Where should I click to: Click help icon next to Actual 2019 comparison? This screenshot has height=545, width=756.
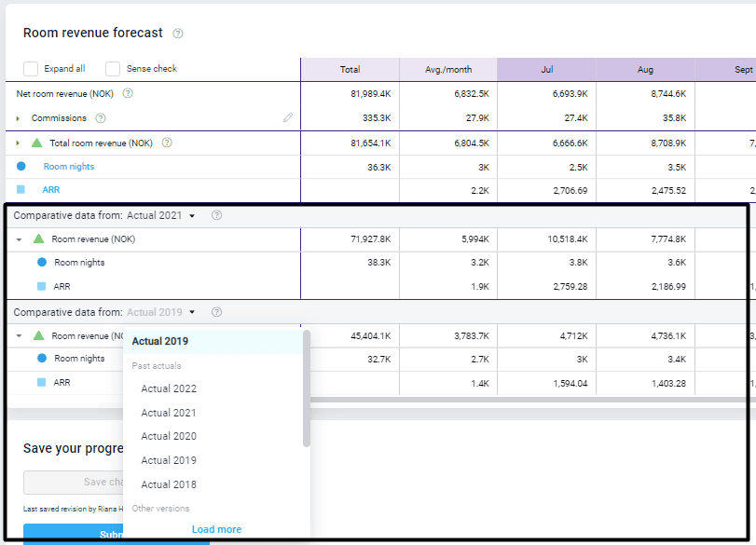pos(216,312)
